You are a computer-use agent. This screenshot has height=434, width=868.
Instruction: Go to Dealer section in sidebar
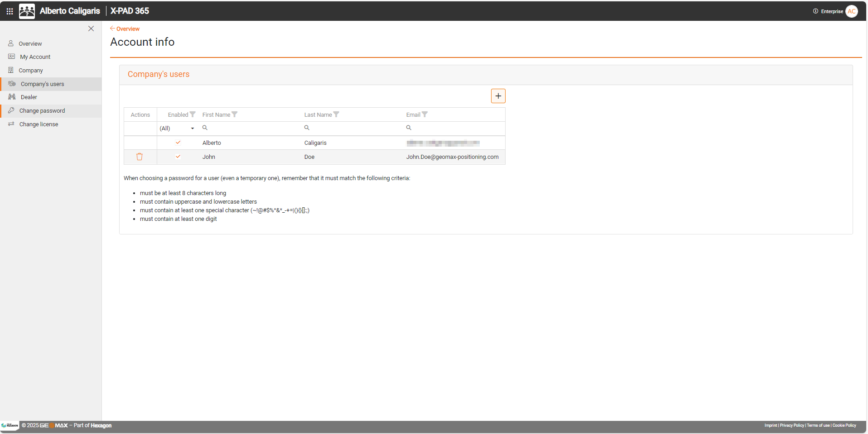(29, 97)
